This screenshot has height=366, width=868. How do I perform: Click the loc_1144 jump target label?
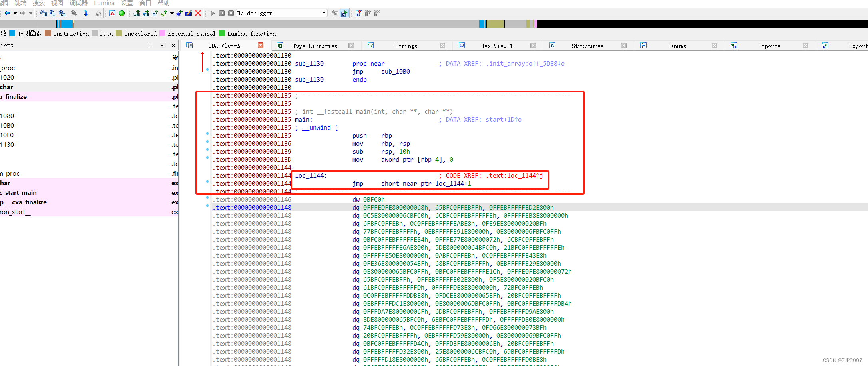310,175
